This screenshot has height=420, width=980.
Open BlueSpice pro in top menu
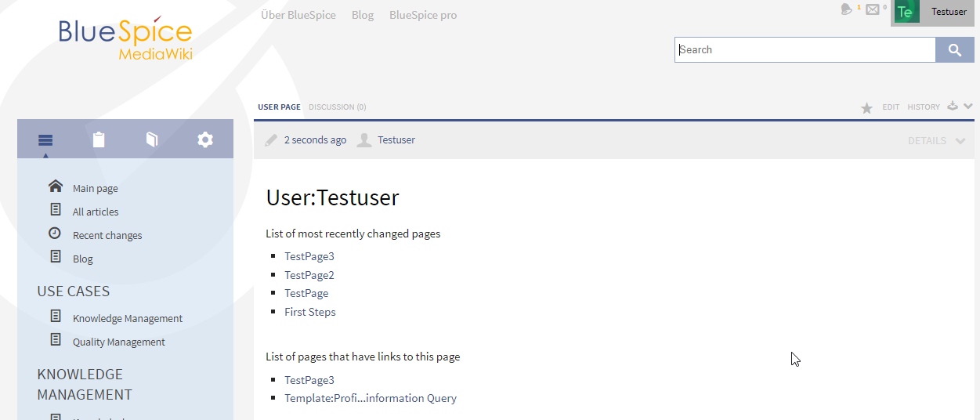pyautogui.click(x=422, y=15)
